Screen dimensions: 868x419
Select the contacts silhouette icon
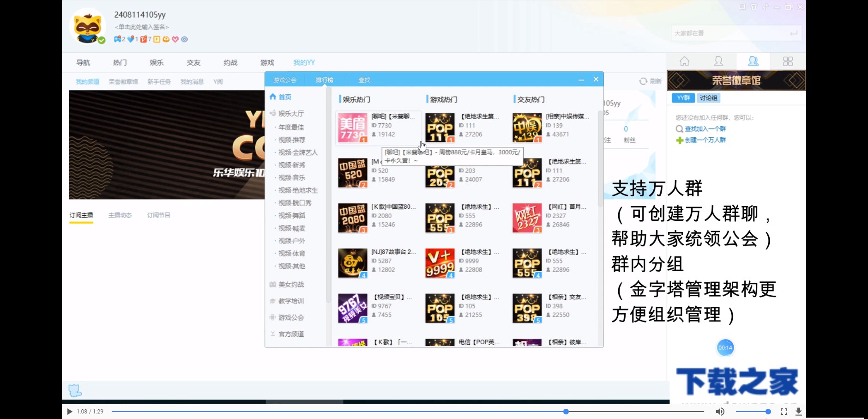point(718,61)
